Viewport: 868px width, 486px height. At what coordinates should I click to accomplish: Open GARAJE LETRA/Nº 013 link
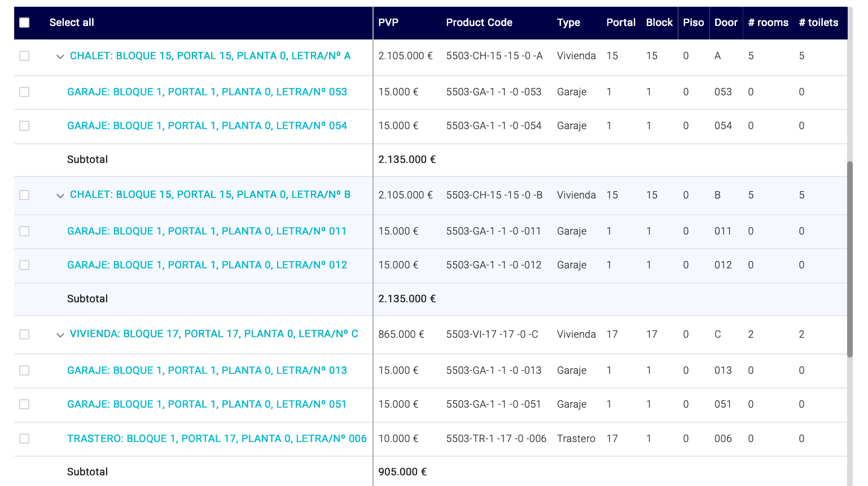207,370
